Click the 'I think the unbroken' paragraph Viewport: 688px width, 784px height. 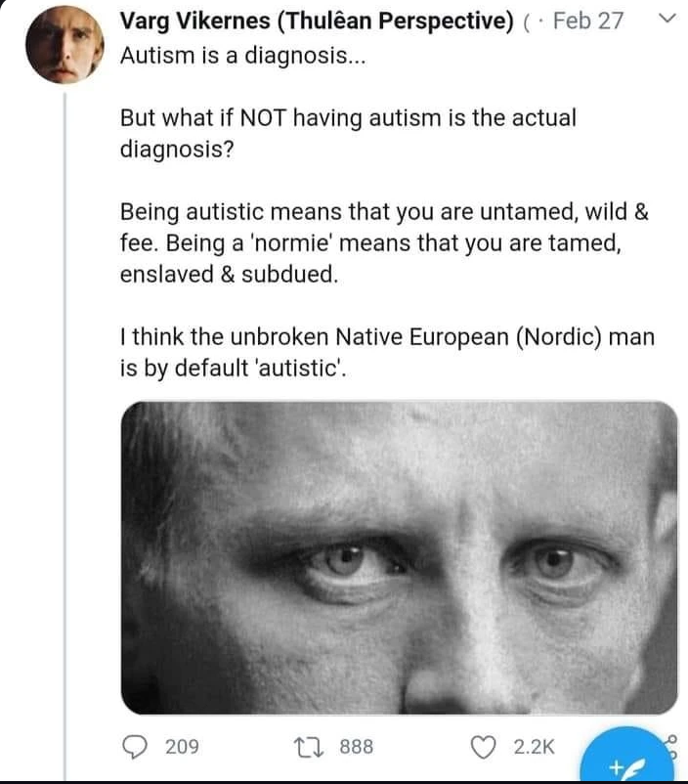[x=387, y=353]
